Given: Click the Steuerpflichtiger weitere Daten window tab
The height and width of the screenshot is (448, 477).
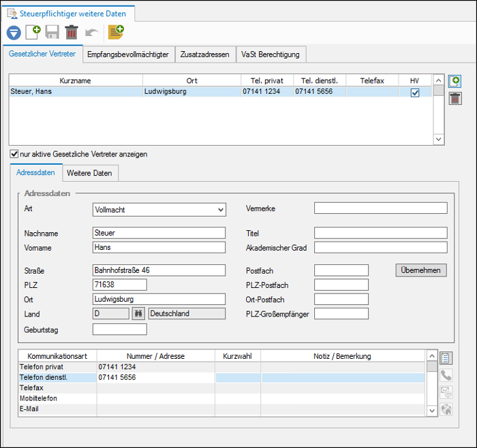Looking at the screenshot, I should pyautogui.click(x=68, y=14).
